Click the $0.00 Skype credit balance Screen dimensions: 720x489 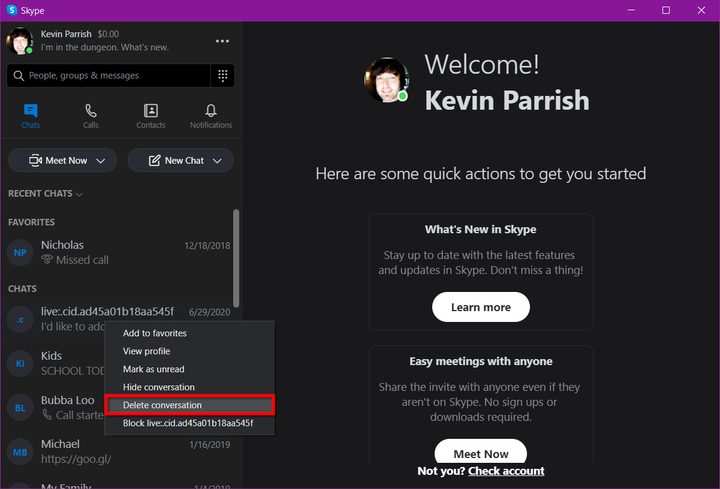pyautogui.click(x=108, y=34)
